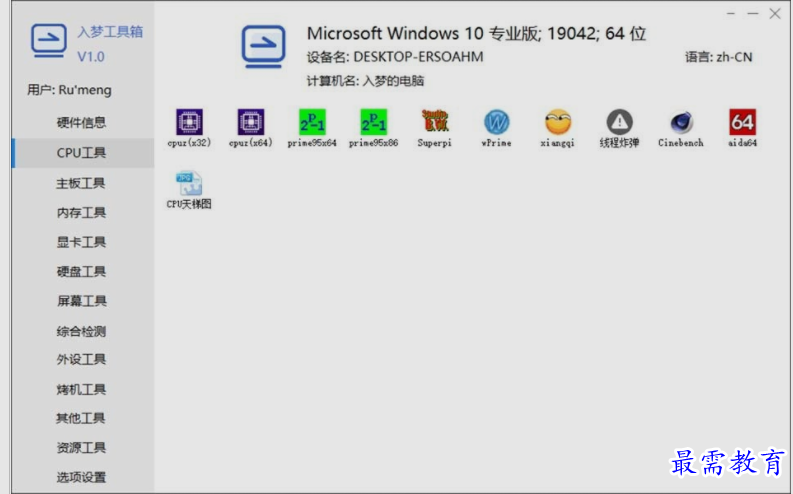The height and width of the screenshot is (494, 793).
Task: Go to 内存工具 category
Action: coord(81,212)
